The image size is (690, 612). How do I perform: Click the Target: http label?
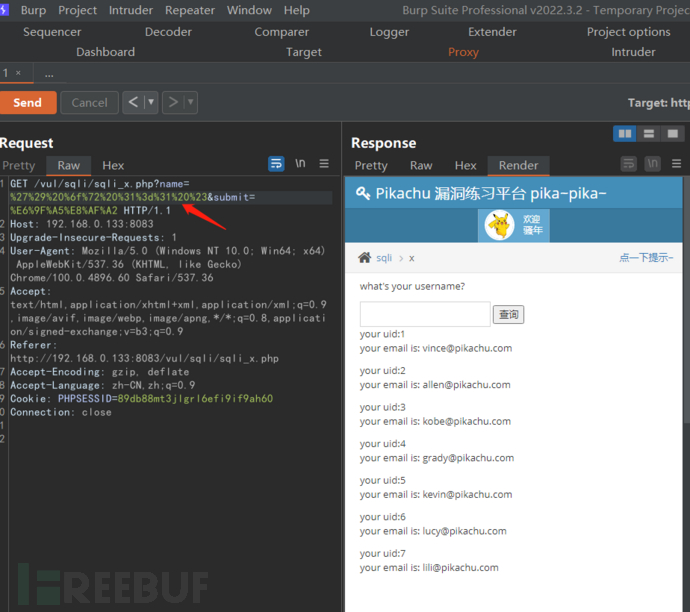659,103
